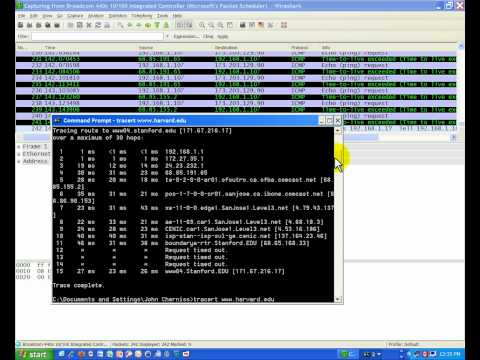Open the Analyze menu
Image resolution: width=480 pixels, height=360 pixels.
(x=96, y=16)
